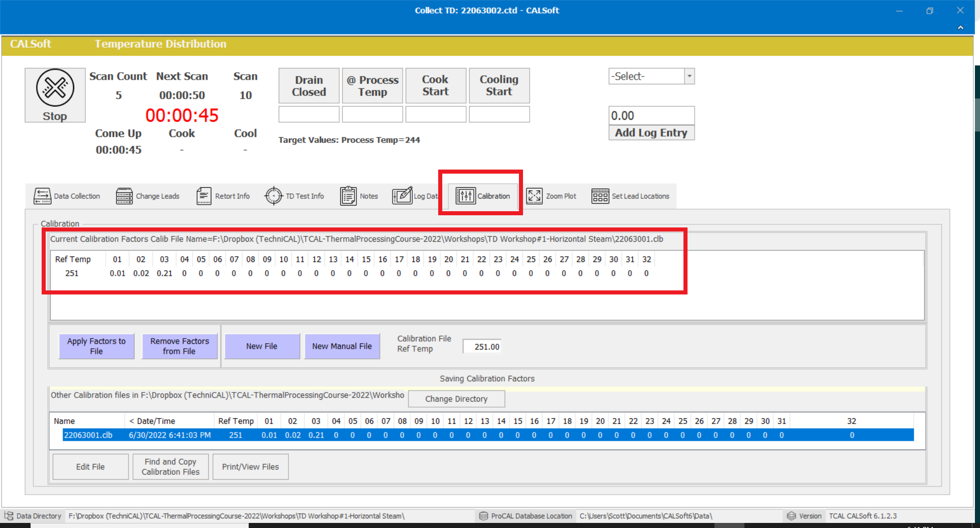Click the Target Values Process Temp text
Viewport: 980px width, 528px height.
[349, 140]
